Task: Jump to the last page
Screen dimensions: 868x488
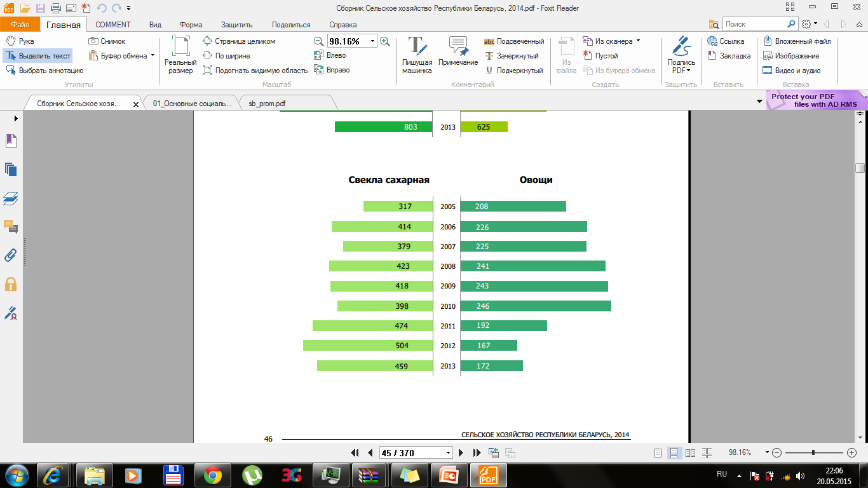Action: [x=477, y=453]
